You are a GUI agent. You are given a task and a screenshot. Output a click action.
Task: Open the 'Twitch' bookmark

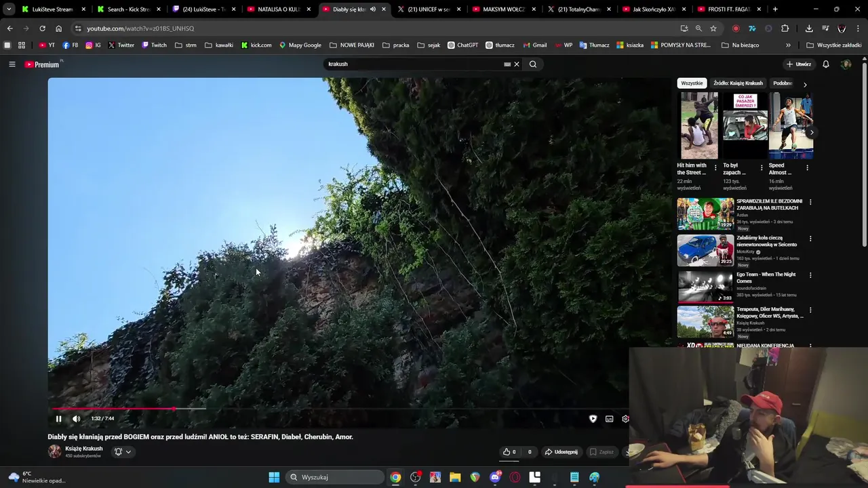pyautogui.click(x=154, y=45)
